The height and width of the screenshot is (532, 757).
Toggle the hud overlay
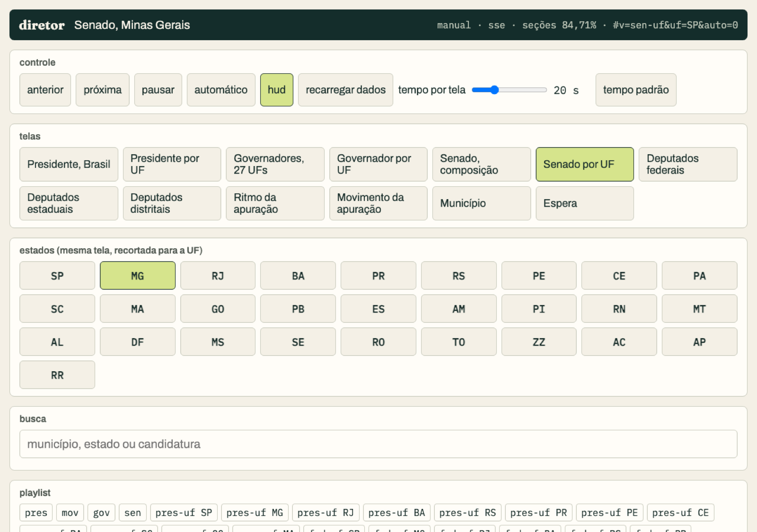(277, 90)
